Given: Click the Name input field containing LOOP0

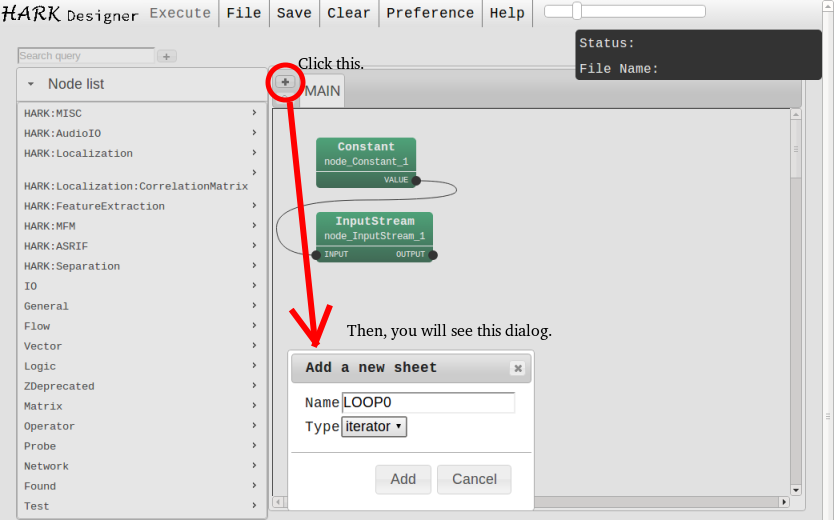Looking at the screenshot, I should (428, 403).
